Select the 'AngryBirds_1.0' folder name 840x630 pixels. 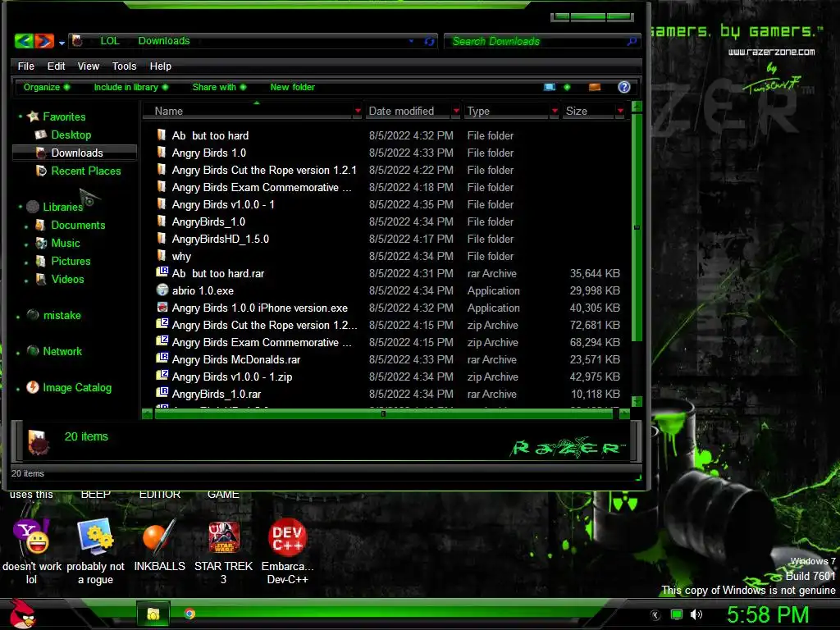[208, 221]
